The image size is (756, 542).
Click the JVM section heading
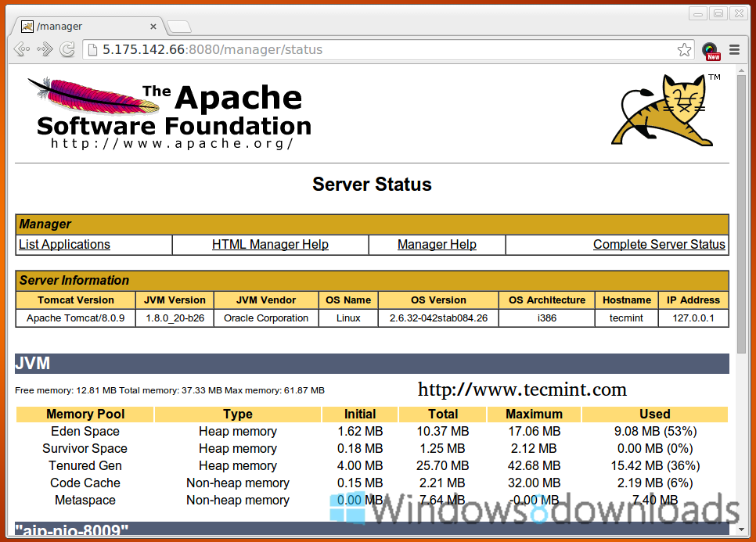tap(372, 363)
